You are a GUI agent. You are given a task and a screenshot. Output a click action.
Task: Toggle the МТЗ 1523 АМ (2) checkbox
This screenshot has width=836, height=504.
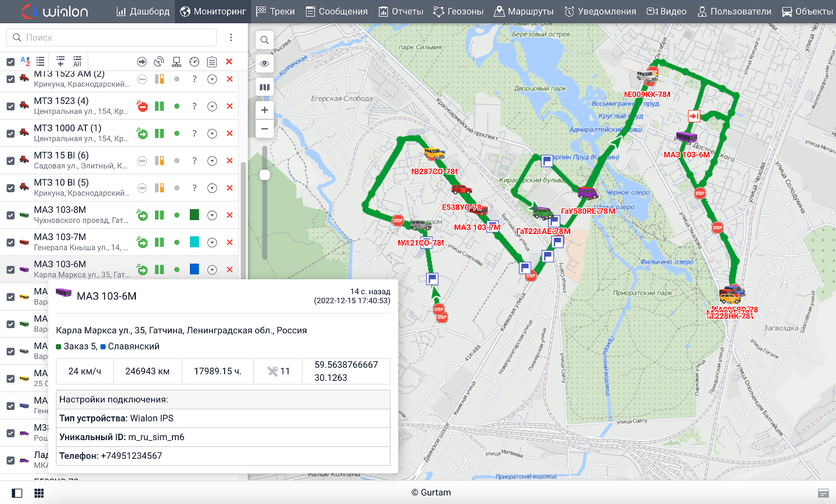point(10,79)
